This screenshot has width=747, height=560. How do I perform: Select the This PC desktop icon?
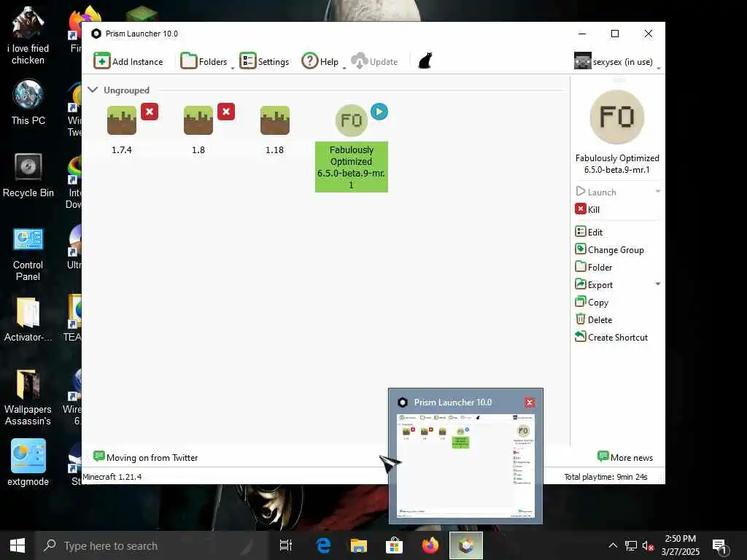pos(28,103)
